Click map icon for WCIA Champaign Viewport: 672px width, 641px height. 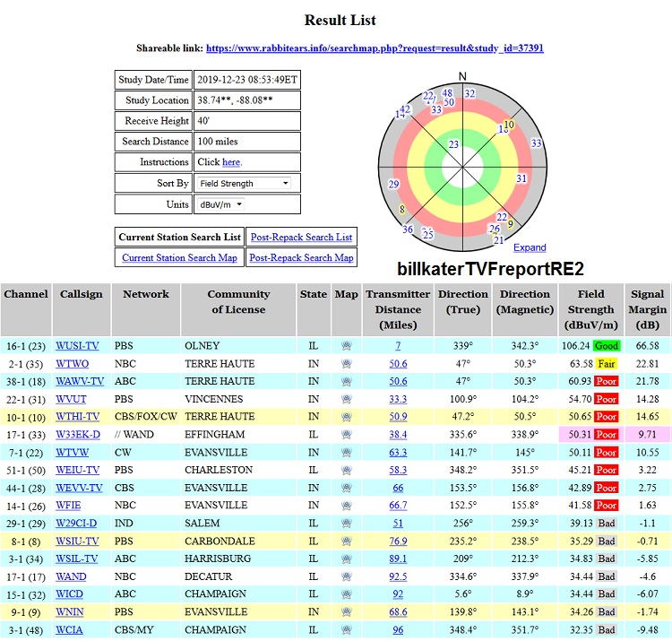click(x=346, y=630)
